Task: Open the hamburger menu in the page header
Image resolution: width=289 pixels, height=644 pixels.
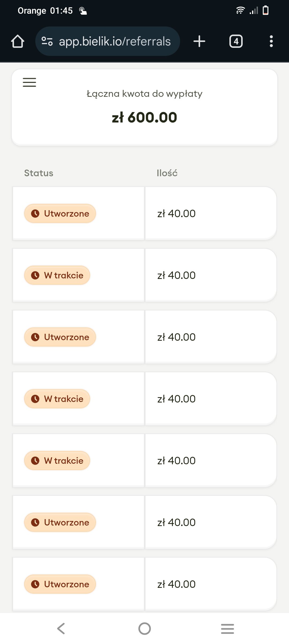Action: (29, 82)
